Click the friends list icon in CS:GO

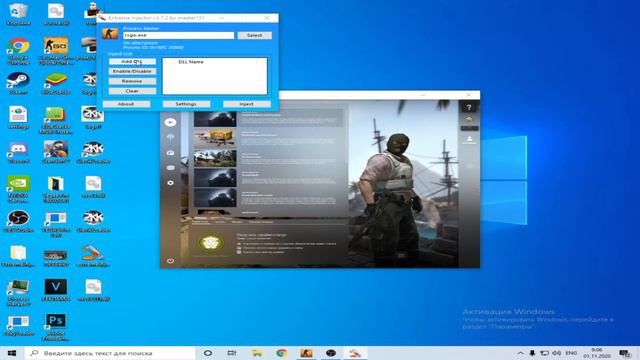(x=469, y=140)
